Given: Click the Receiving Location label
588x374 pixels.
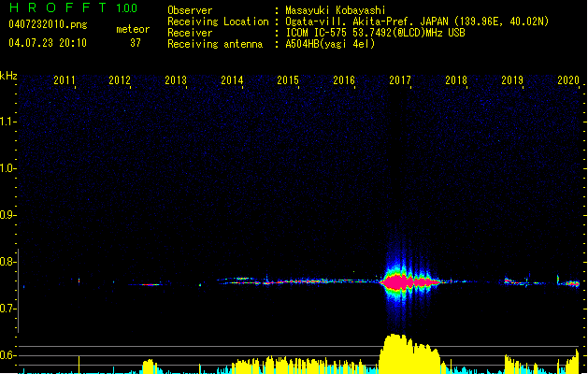Looking at the screenshot, I should [x=218, y=22].
